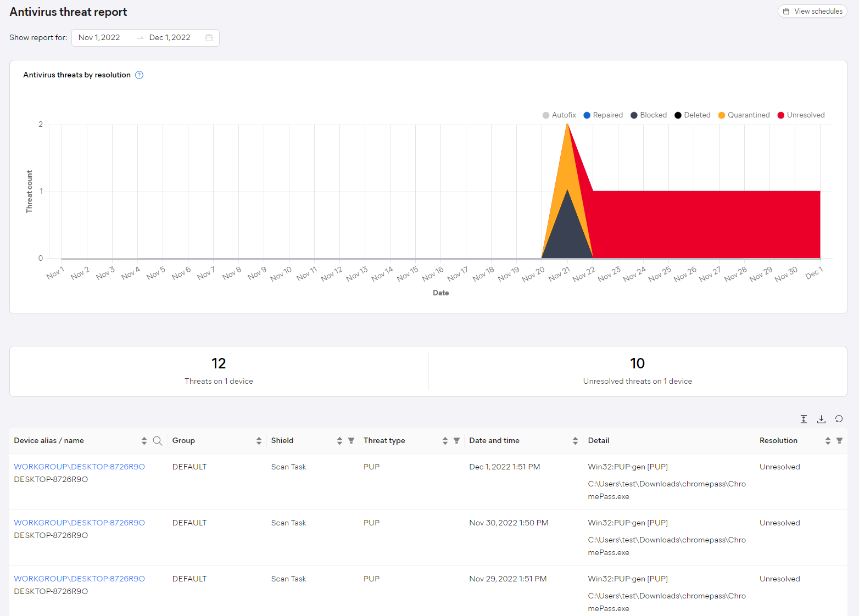Open first WORKGROUP\DESKTOP-8726R9O device link
This screenshot has height=616, width=859.
[80, 467]
